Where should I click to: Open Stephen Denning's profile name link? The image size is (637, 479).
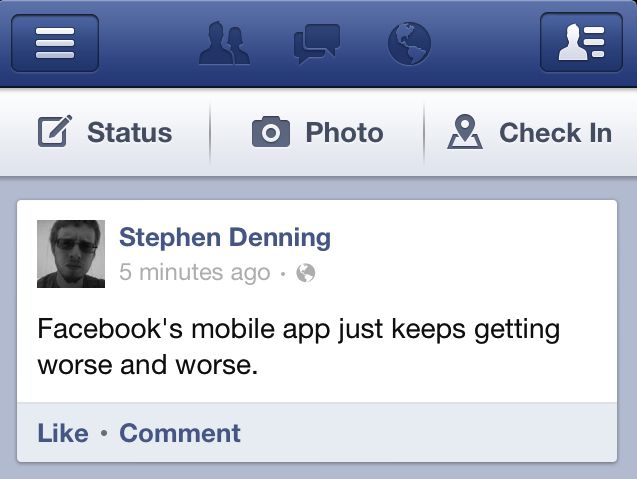(225, 237)
